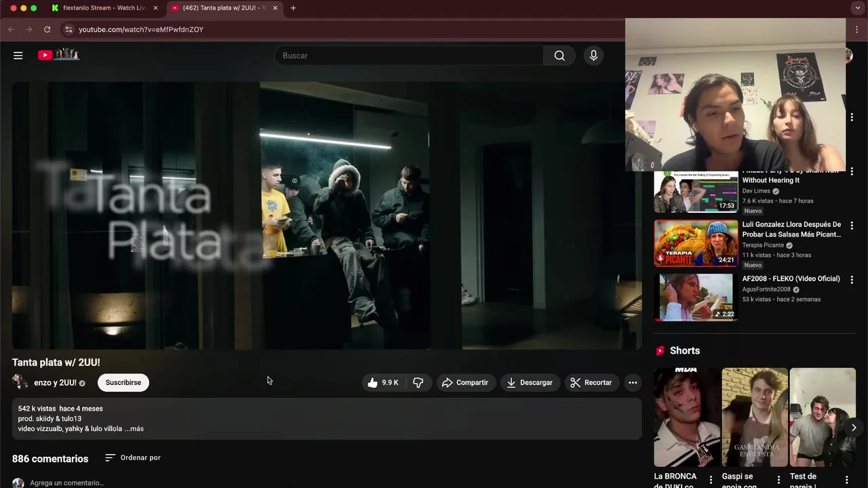868x488 pixels.
Task: Click the Suscribirse button
Action: click(x=123, y=383)
